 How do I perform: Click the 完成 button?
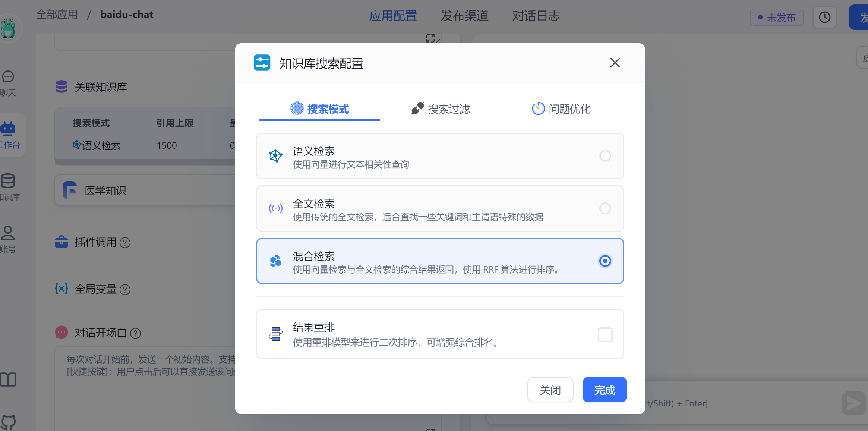[x=605, y=390]
